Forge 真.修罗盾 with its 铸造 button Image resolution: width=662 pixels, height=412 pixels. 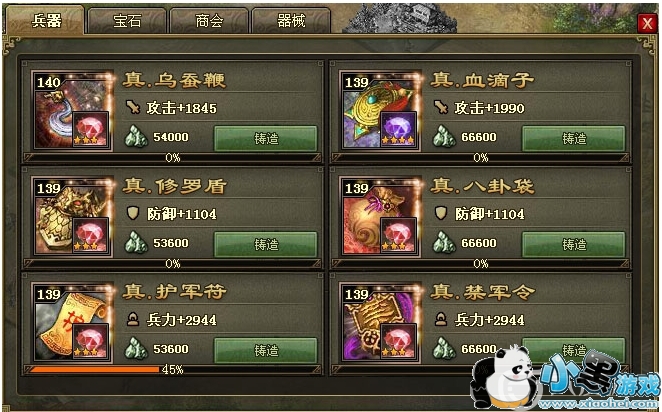266,244
